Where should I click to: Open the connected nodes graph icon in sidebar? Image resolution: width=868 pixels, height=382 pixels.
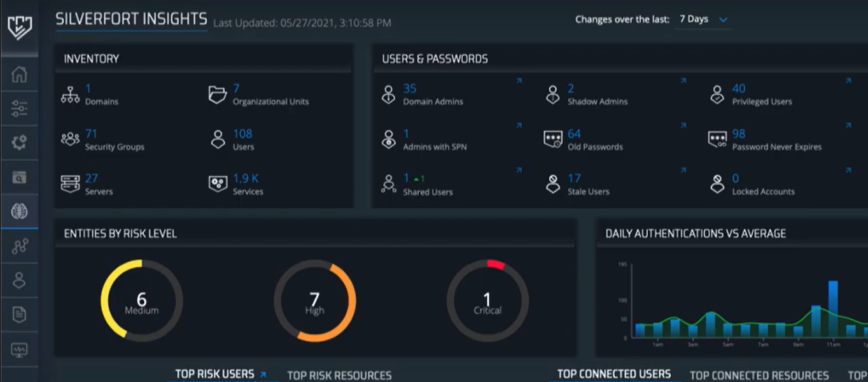[19, 246]
